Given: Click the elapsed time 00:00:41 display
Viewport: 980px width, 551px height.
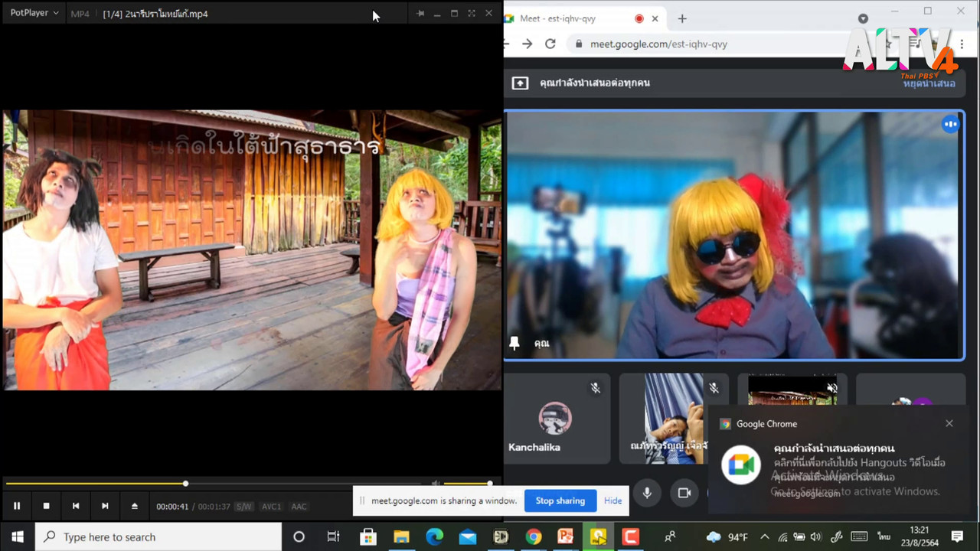Looking at the screenshot, I should [x=172, y=507].
